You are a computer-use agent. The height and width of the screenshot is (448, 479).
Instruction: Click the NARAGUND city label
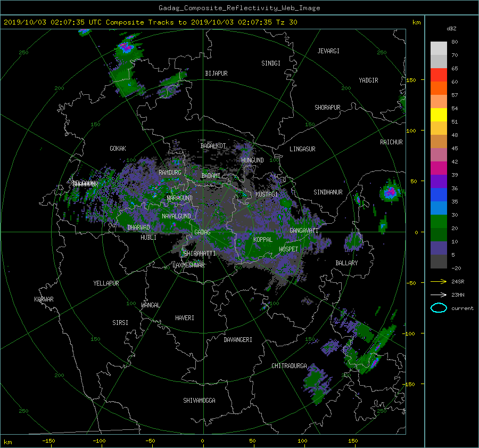180,198
